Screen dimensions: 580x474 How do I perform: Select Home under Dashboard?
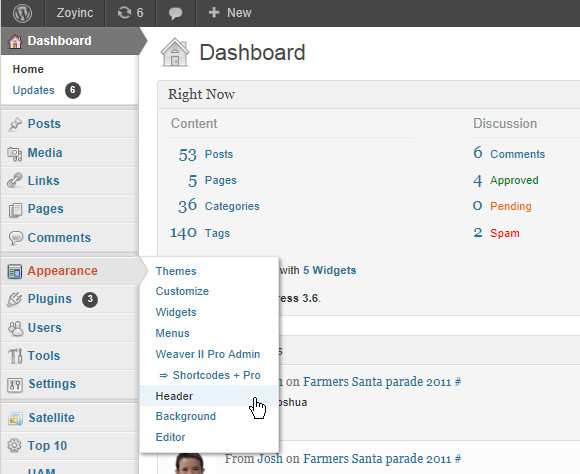[28, 69]
